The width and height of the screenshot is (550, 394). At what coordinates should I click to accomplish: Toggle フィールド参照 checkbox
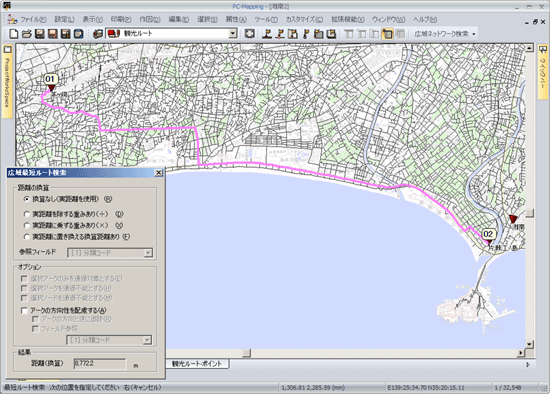tap(35, 329)
